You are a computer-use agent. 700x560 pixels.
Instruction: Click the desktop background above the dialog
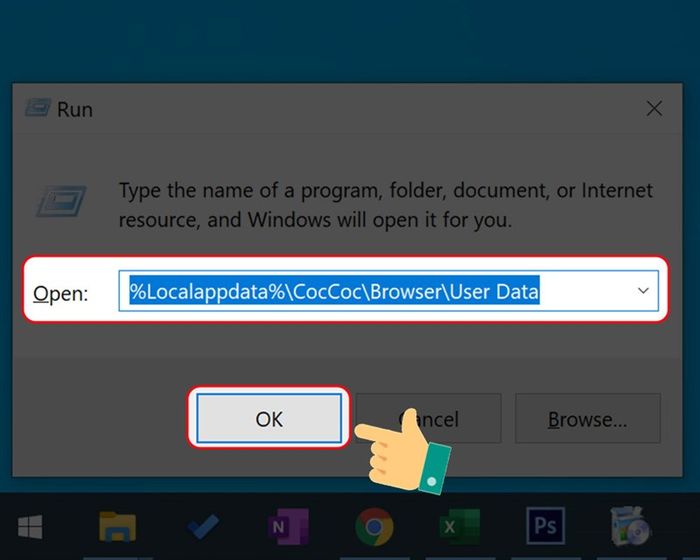(350, 40)
